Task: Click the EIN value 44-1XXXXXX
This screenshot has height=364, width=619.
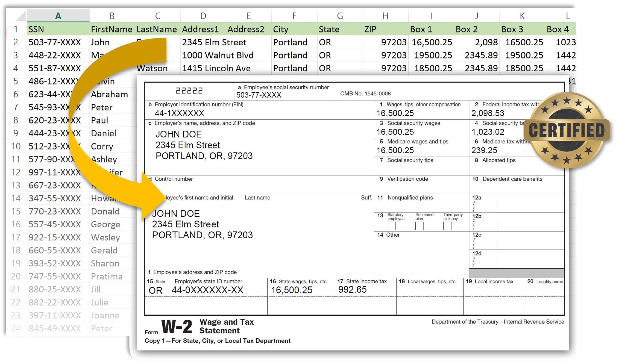Action: pyautogui.click(x=179, y=113)
